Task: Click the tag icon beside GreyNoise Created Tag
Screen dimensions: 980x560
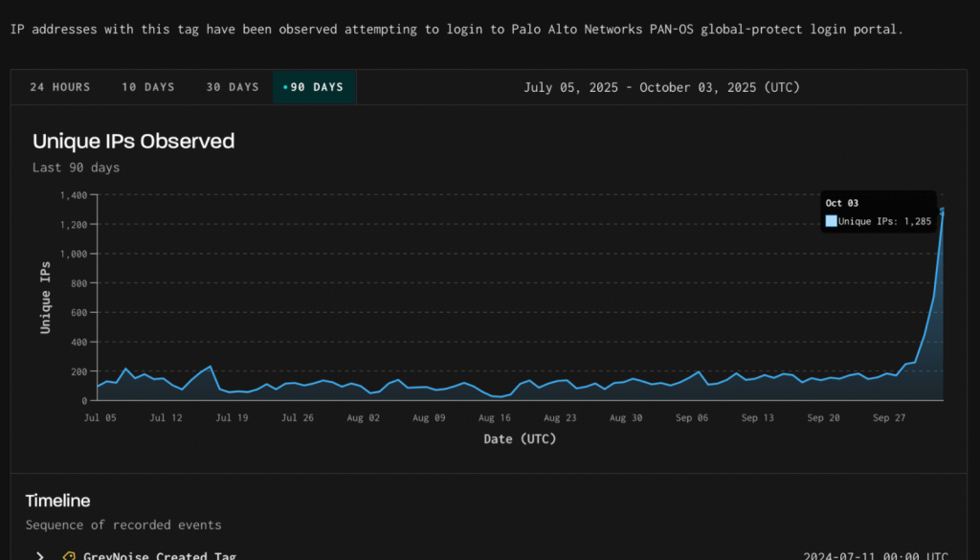Action: [69, 556]
